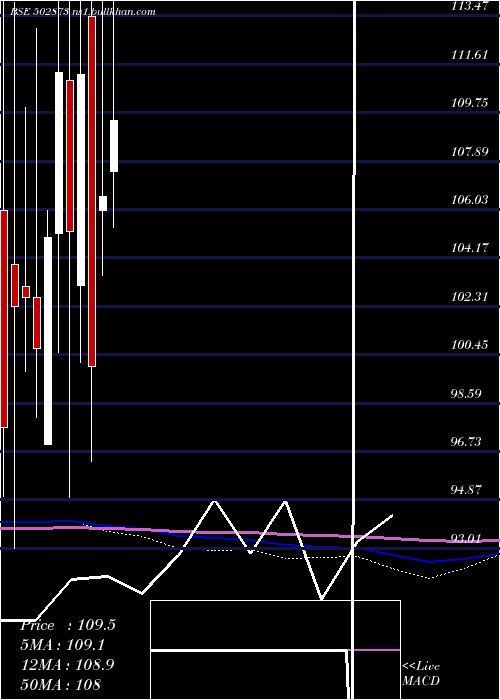The image size is (500, 700).
Task: Click the 111.61 price axis label
Action: click(x=470, y=55)
